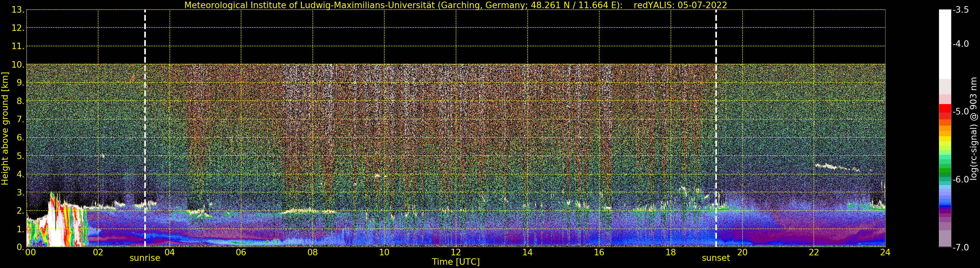The width and height of the screenshot is (980, 268).
Task: Click the 10 time axis tick
Action: tap(384, 252)
